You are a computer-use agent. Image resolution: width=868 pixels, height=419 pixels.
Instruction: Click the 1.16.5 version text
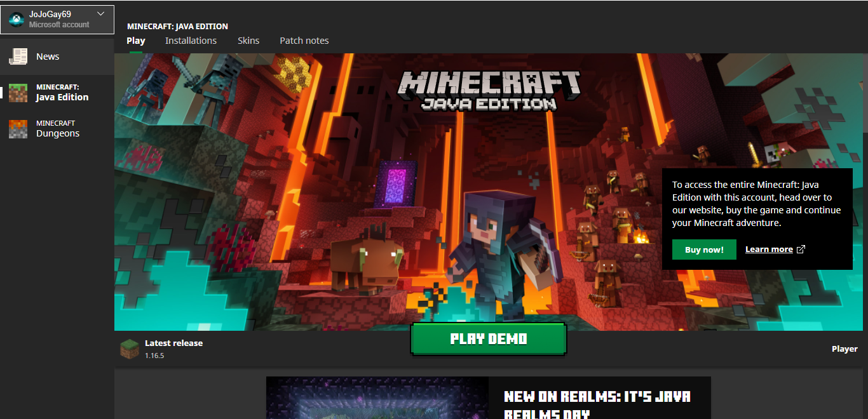tap(154, 356)
